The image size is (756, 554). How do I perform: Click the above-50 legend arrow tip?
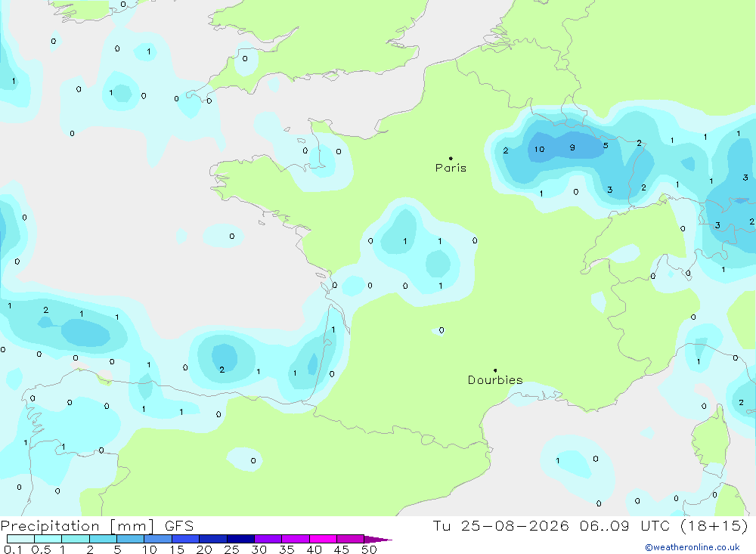coord(379,540)
